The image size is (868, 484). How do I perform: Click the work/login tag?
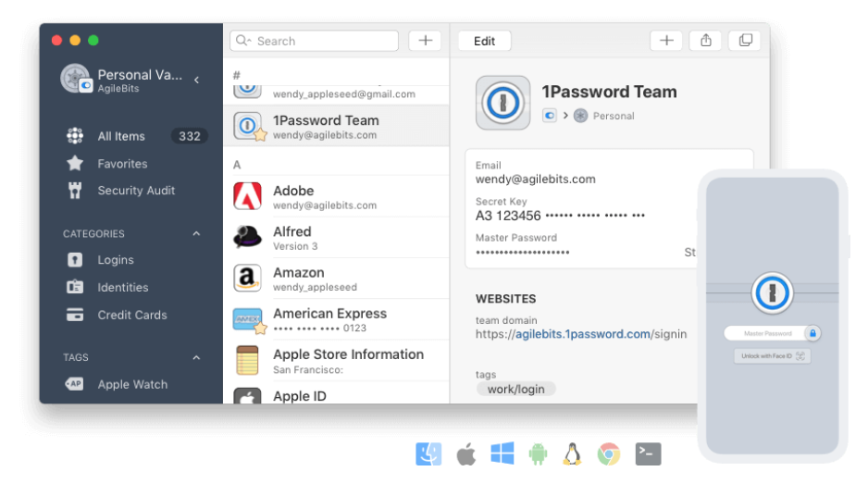tap(516, 390)
